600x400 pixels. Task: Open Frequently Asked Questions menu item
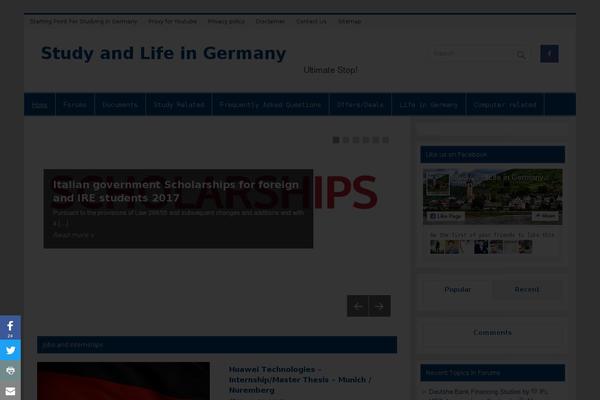[x=270, y=104]
